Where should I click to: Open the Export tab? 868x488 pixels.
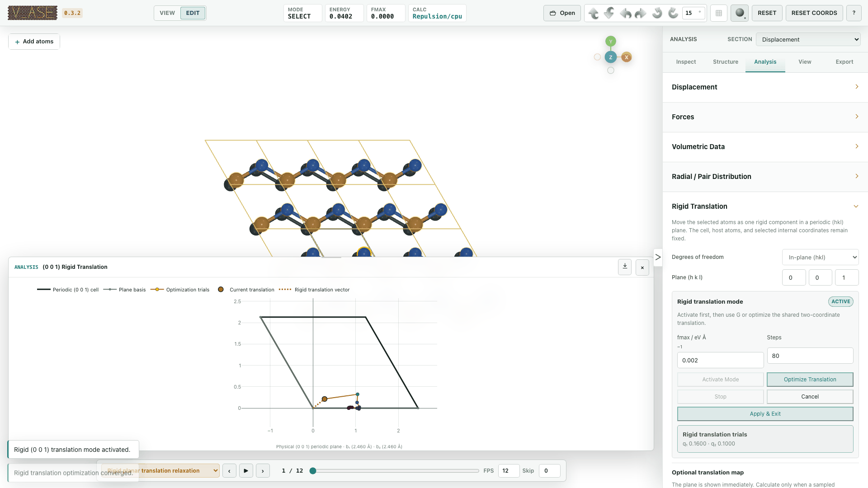point(844,62)
